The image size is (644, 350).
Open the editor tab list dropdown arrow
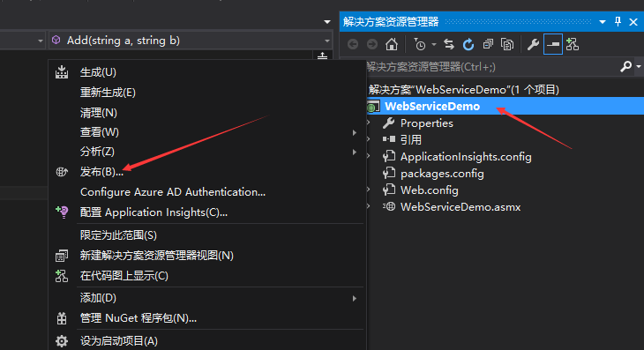click(x=327, y=22)
